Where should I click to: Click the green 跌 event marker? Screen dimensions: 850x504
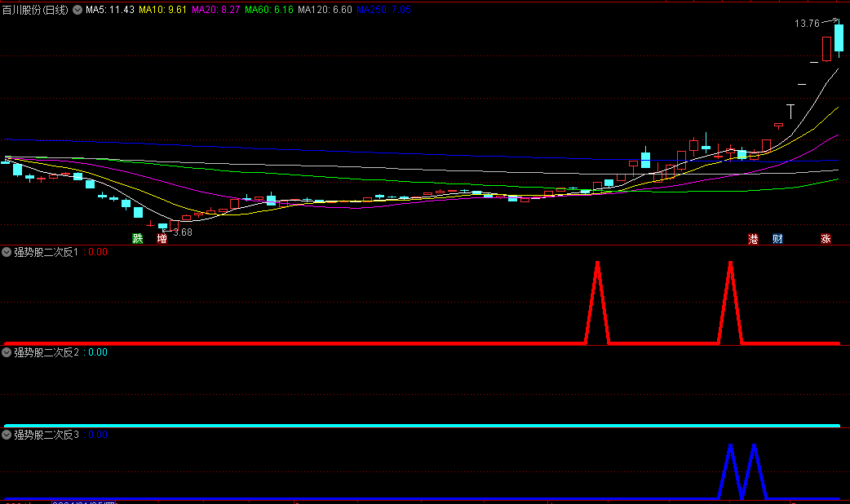138,238
